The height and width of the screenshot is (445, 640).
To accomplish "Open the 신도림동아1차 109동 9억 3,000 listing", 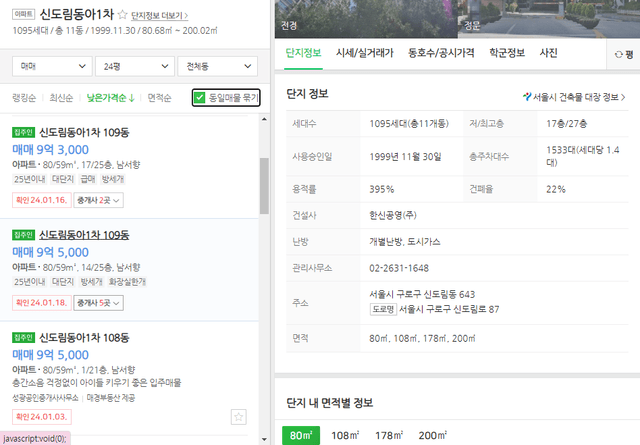I will (x=84, y=132).
